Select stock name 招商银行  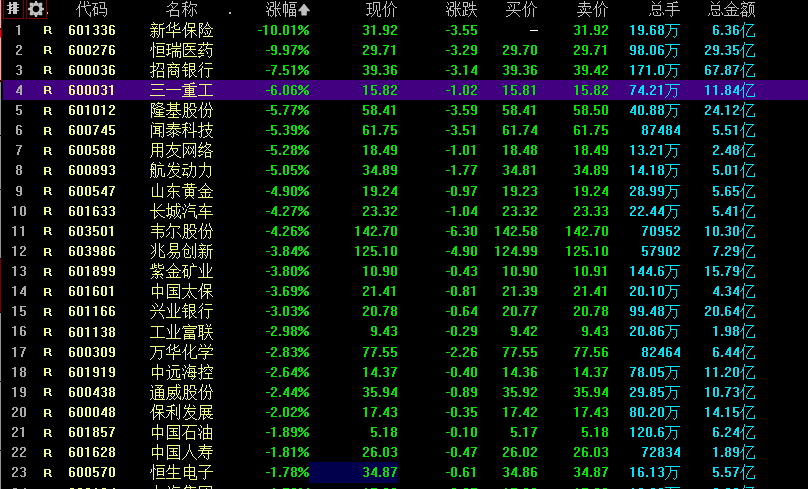coord(181,71)
